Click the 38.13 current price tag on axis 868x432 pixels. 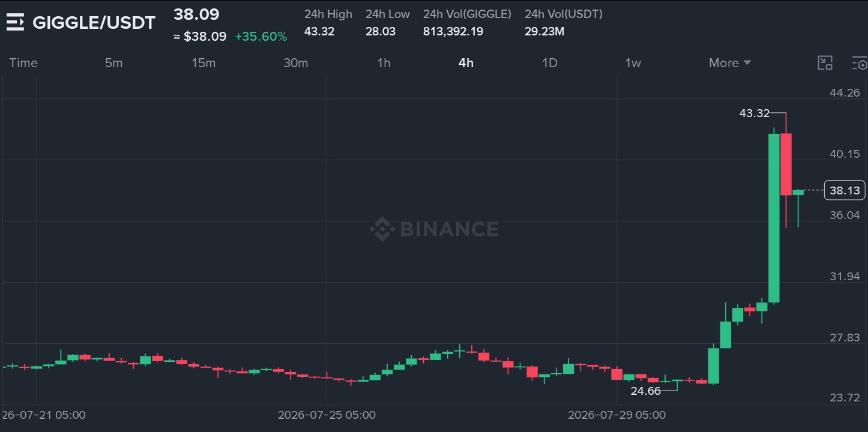pyautogui.click(x=845, y=191)
